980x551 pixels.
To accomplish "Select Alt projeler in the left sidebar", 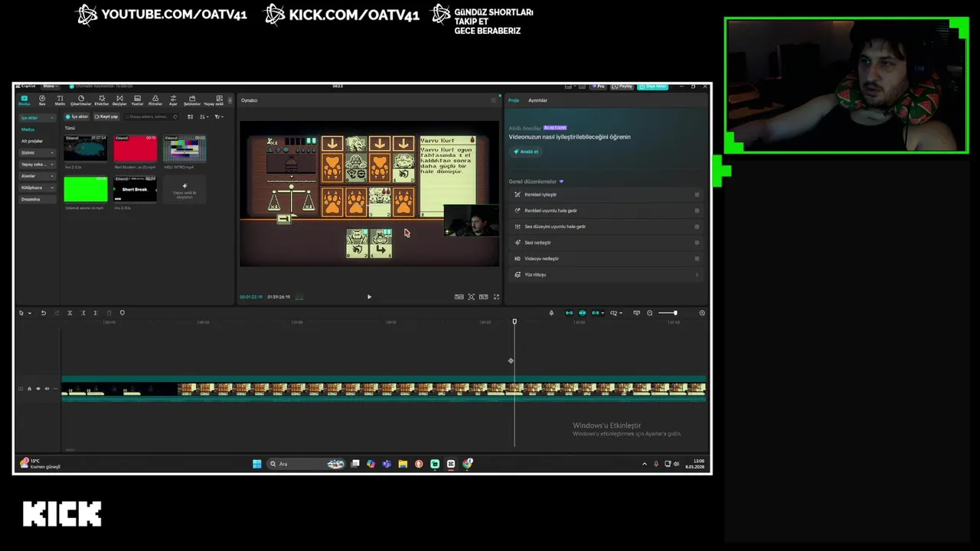I will click(x=32, y=141).
